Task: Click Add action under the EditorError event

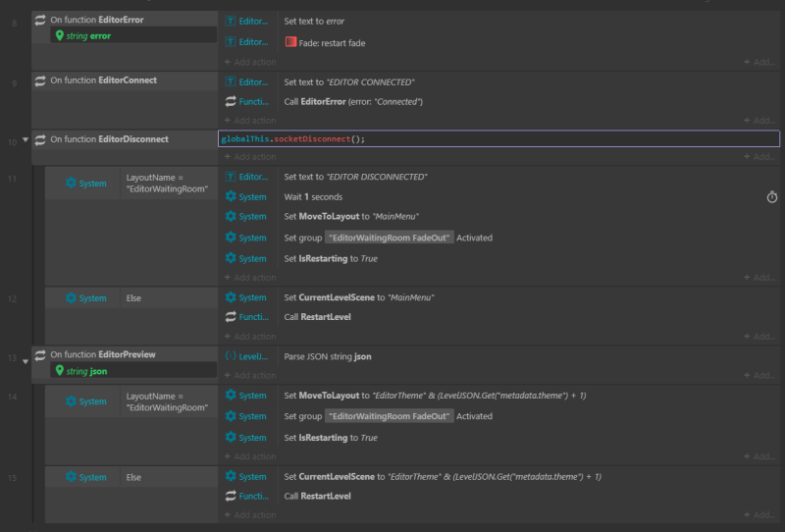Action: pos(250,62)
